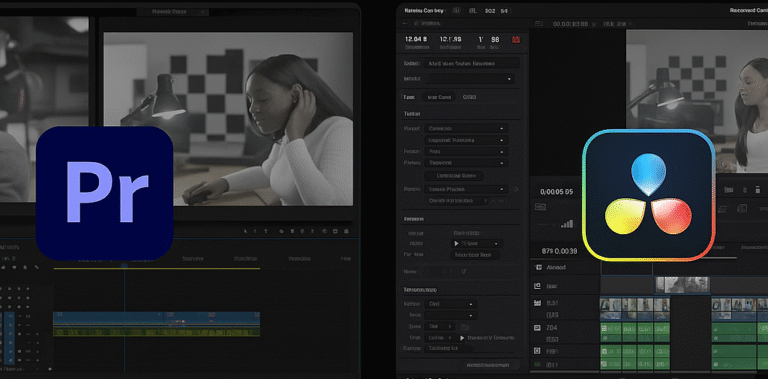Open the dropdown containing a play triangle
768x379 pixels.
point(476,243)
